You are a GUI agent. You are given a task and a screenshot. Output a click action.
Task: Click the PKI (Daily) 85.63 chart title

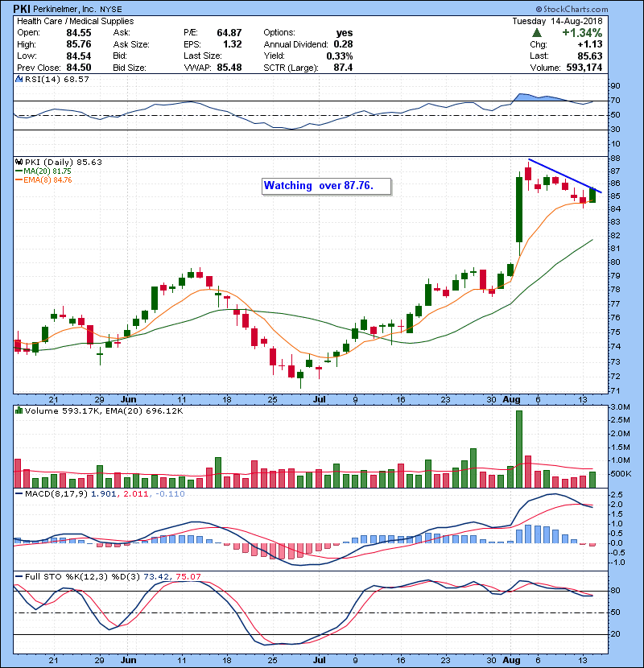[64, 162]
